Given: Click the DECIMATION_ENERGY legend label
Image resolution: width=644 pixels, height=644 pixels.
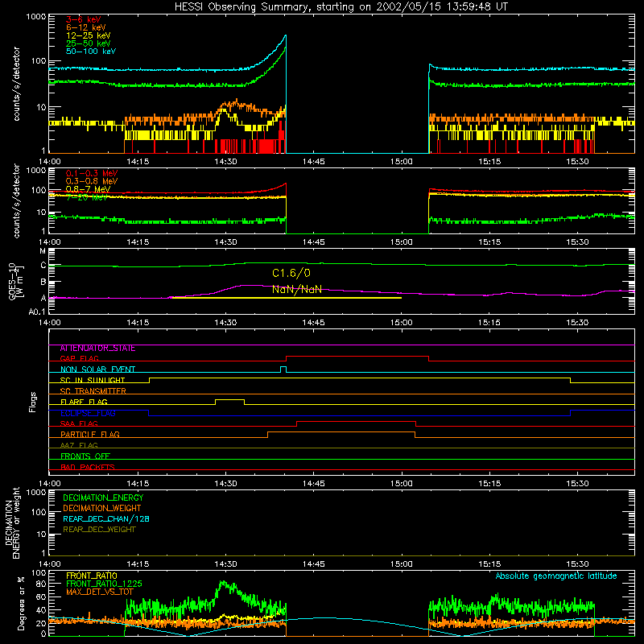Looking at the screenshot, I should click(103, 497).
